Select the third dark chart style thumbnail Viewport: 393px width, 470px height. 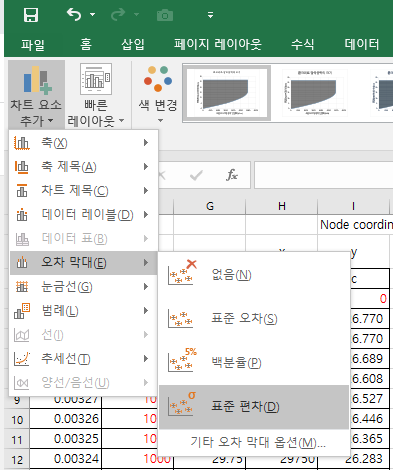382,93
